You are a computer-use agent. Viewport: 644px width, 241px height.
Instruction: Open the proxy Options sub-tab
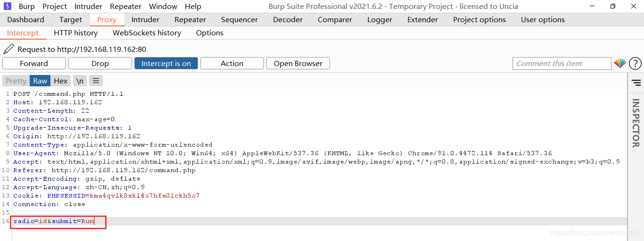click(209, 33)
